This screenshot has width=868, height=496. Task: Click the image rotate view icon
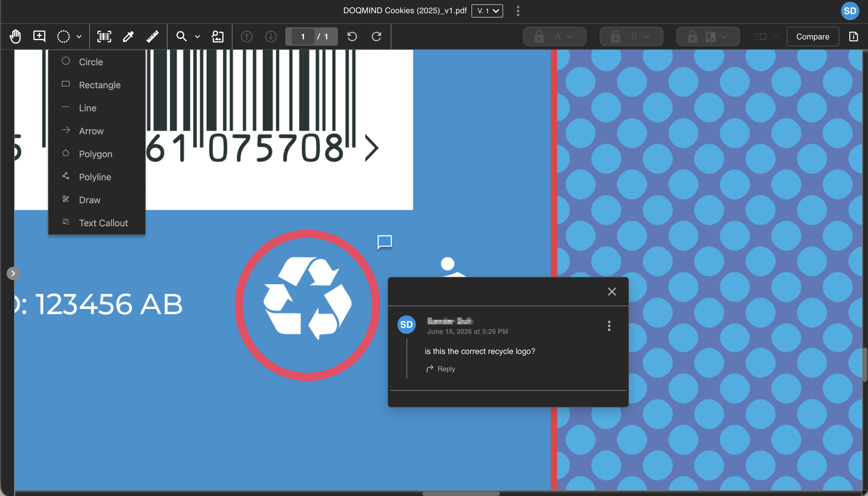[218, 37]
